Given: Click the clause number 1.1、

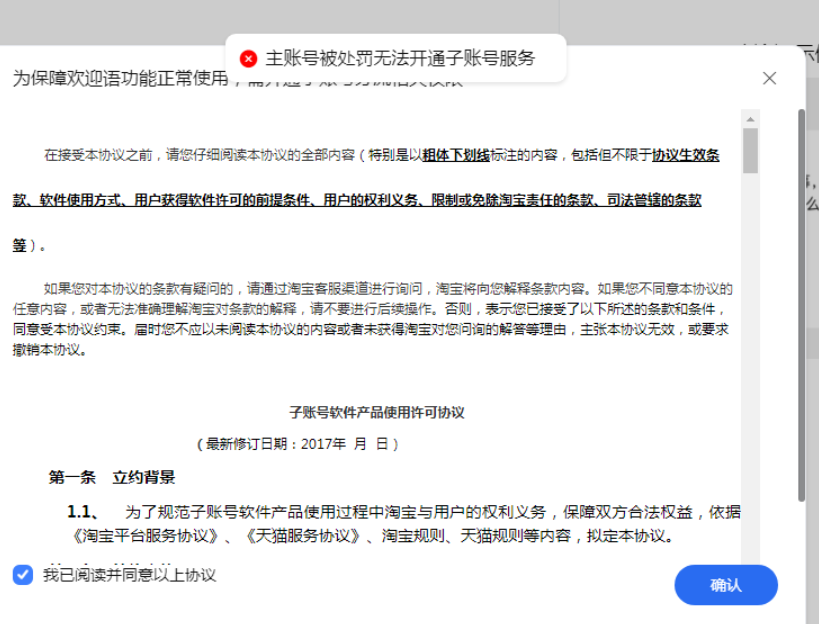Looking at the screenshot, I should tap(83, 512).
